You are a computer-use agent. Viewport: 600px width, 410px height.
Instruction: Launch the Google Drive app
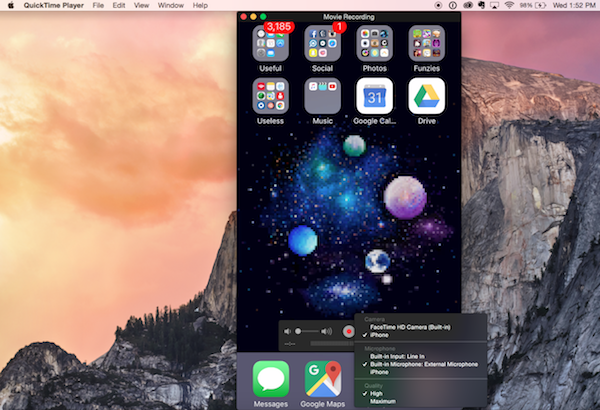[x=427, y=96]
